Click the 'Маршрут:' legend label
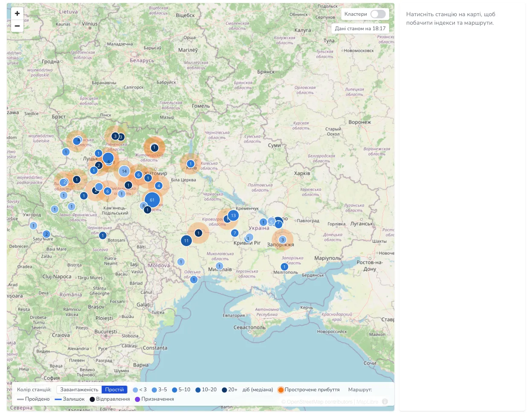The image size is (532, 413). 360,390
